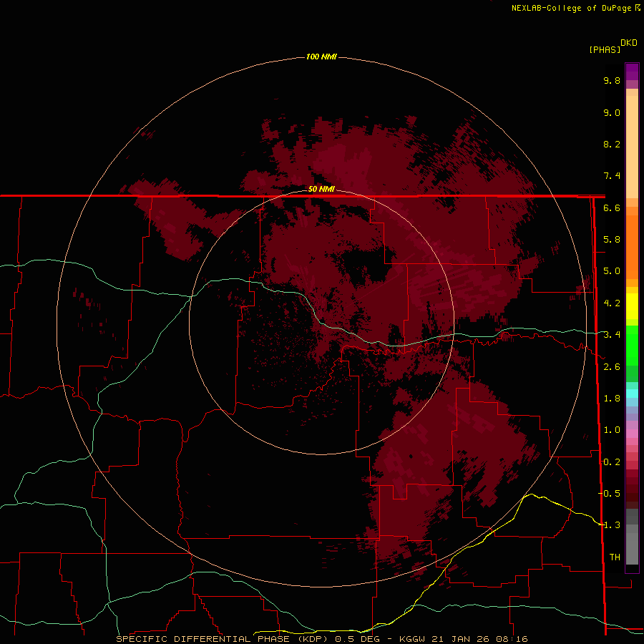Click the 3.4 scale value
644x644 pixels.
pos(612,335)
